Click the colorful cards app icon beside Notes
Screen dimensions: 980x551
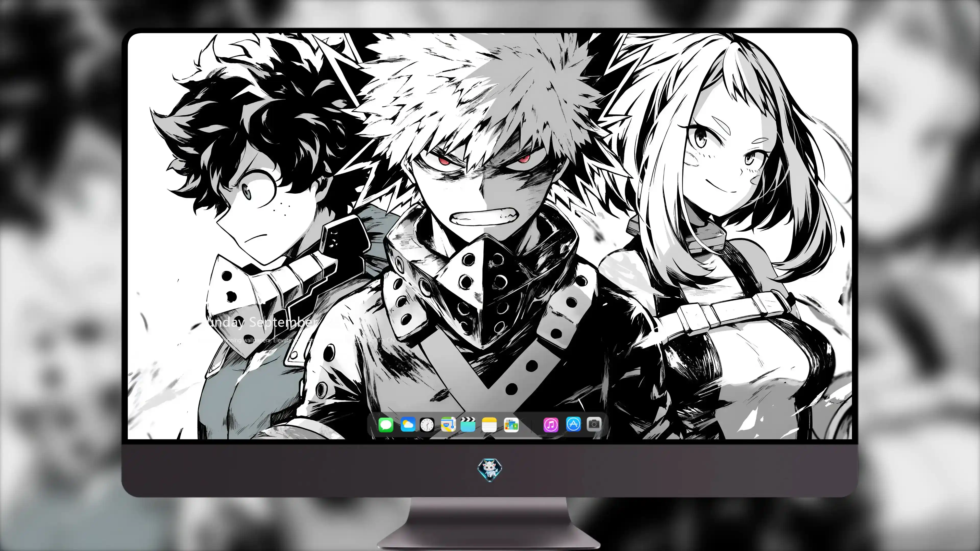point(511,425)
